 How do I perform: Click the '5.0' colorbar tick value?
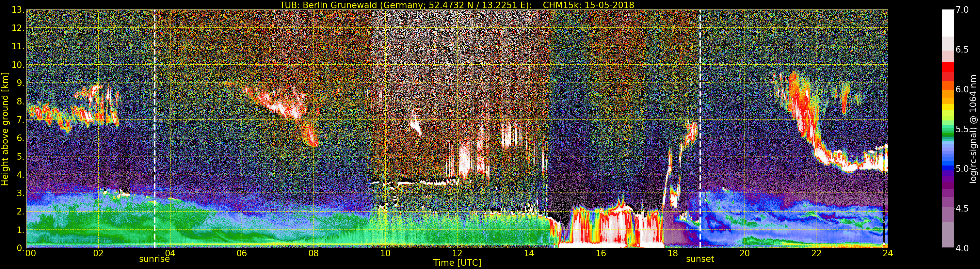tap(962, 168)
